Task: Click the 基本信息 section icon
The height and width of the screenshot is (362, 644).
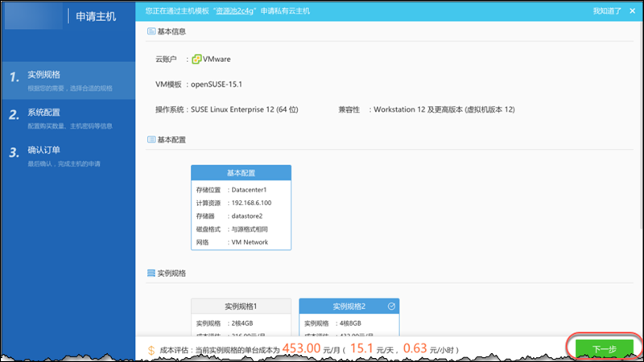Action: (151, 31)
